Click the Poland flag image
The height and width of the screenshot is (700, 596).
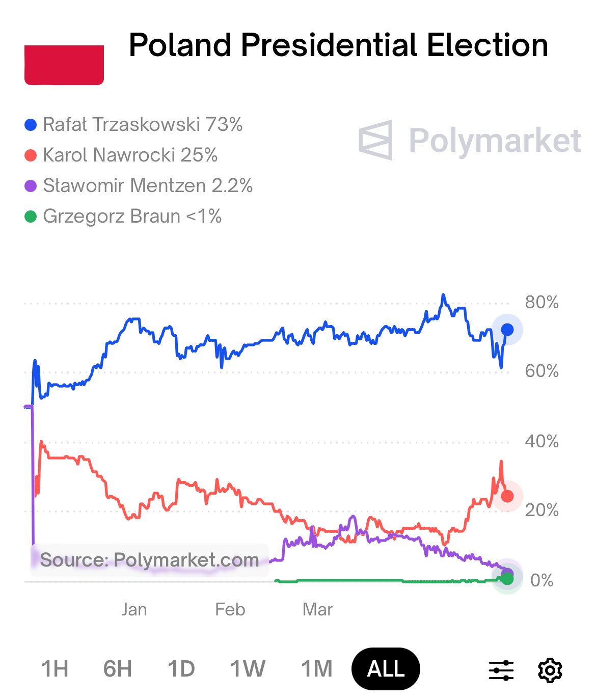click(64, 65)
